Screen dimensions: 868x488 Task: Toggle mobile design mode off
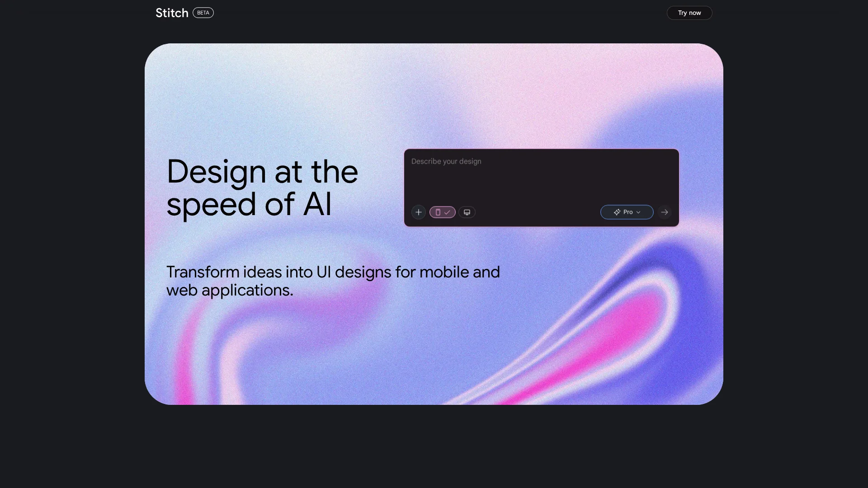pos(442,212)
